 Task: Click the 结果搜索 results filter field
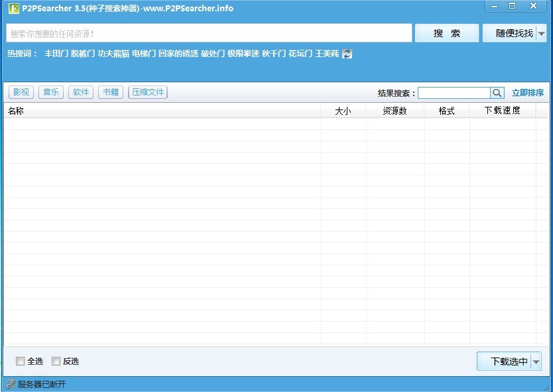(x=454, y=93)
